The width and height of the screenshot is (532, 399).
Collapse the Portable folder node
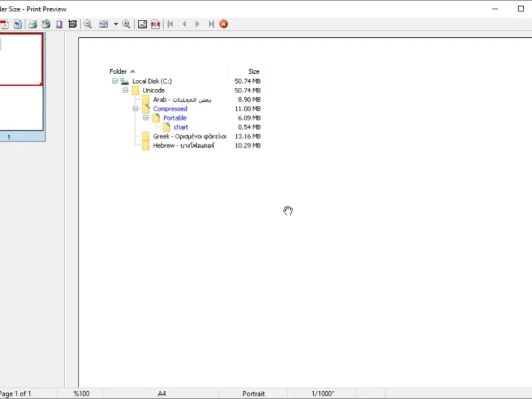coord(146,118)
